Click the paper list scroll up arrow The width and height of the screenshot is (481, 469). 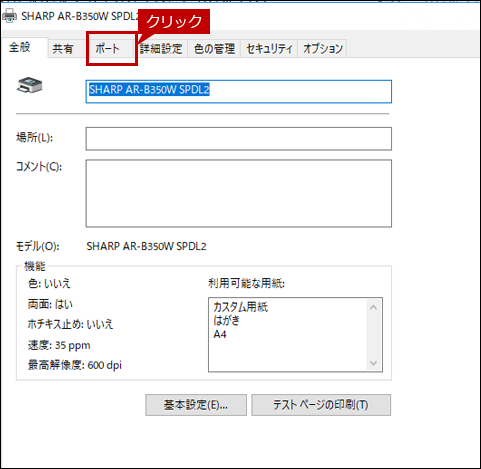pyautogui.click(x=373, y=307)
